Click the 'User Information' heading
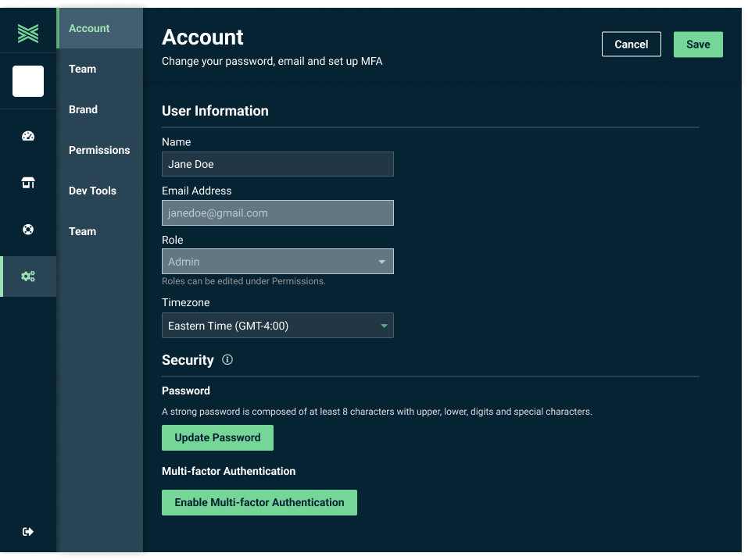 pyautogui.click(x=215, y=111)
